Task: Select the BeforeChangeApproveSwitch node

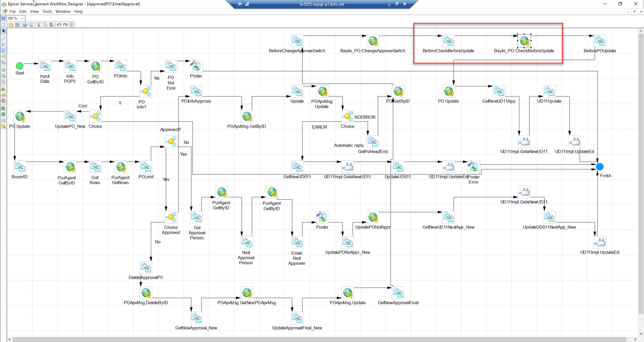Action: tap(297, 41)
